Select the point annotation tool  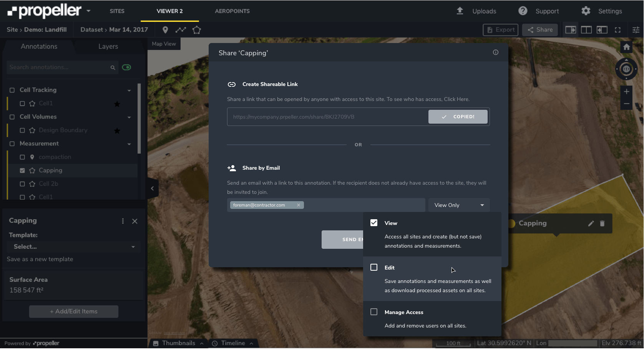pyautogui.click(x=165, y=30)
